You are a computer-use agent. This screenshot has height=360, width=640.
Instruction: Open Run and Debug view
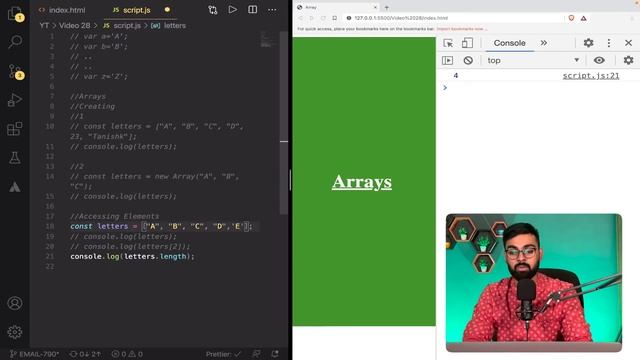[x=15, y=100]
